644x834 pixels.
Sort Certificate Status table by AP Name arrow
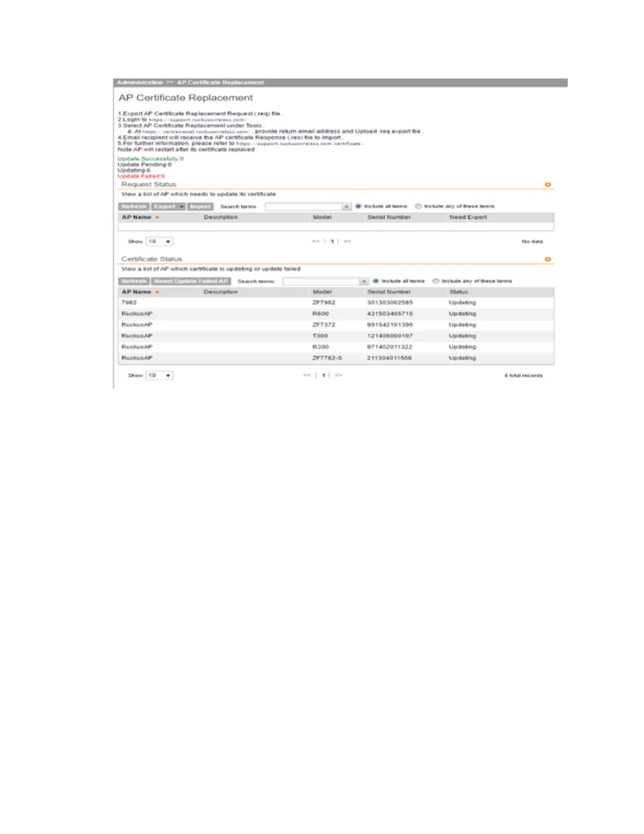pos(157,292)
